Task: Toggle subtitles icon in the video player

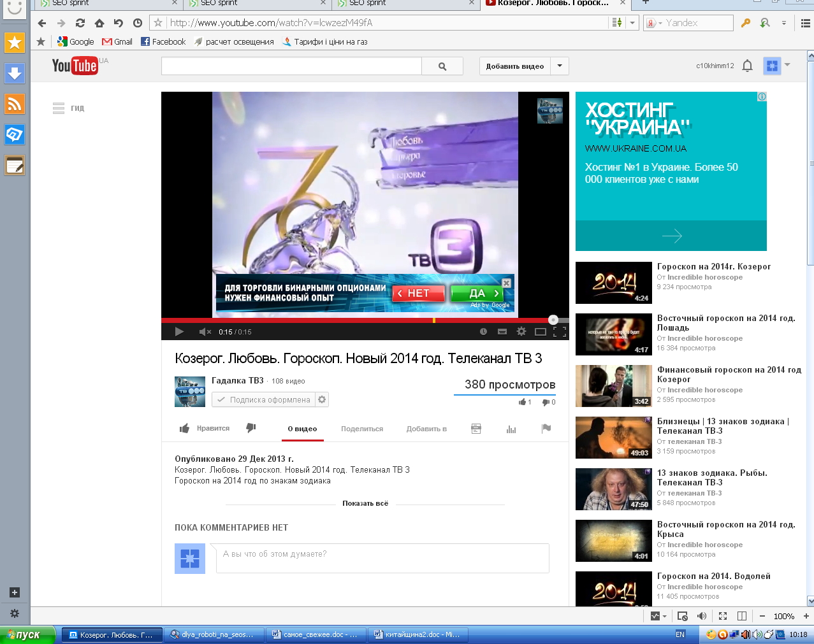Action: coord(502,331)
